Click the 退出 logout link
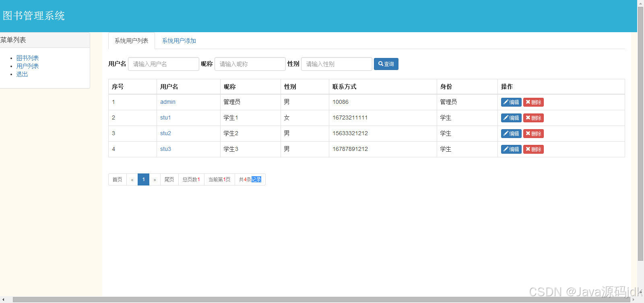 click(22, 74)
